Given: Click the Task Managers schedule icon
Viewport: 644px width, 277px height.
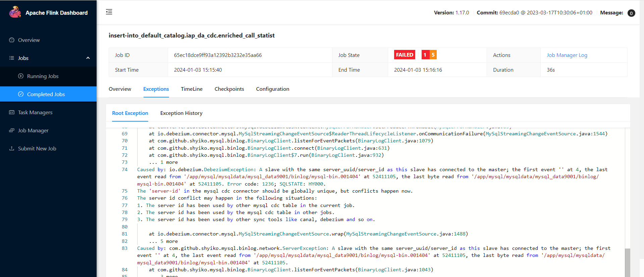Looking at the screenshot, I should [12, 112].
